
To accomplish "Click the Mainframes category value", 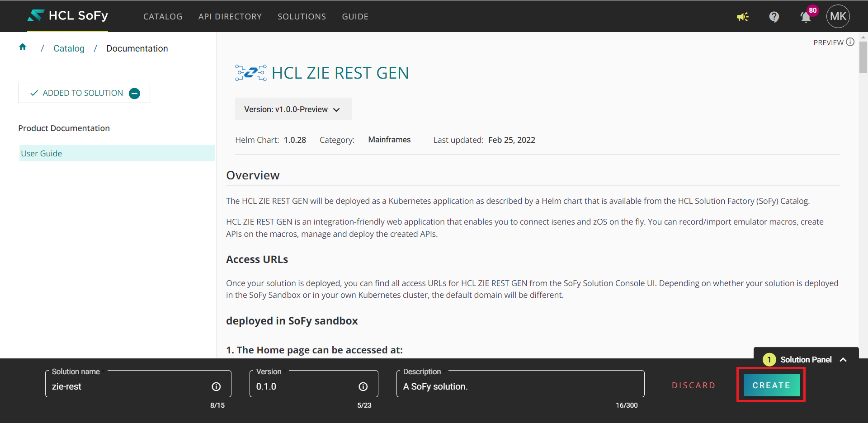I will [389, 140].
